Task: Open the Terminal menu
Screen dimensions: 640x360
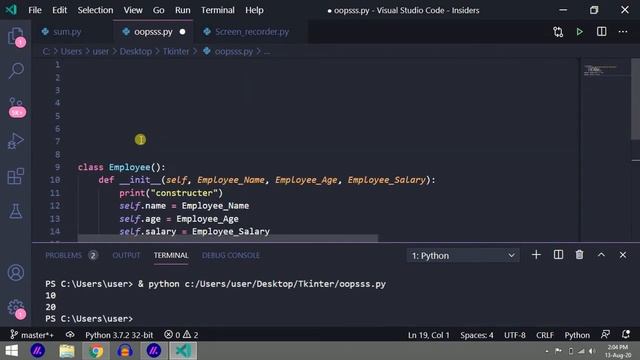Action: (218, 10)
